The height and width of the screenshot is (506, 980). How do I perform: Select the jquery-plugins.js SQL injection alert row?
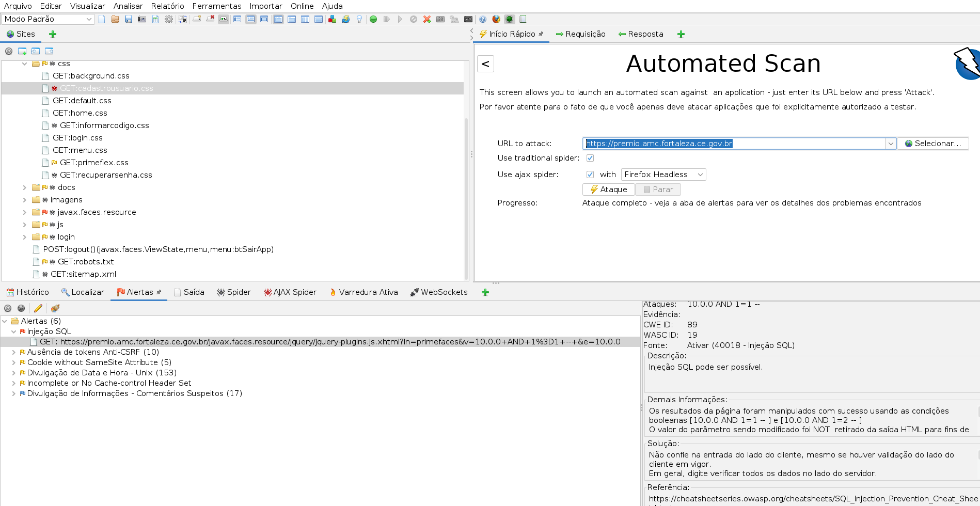pyautogui.click(x=320, y=342)
